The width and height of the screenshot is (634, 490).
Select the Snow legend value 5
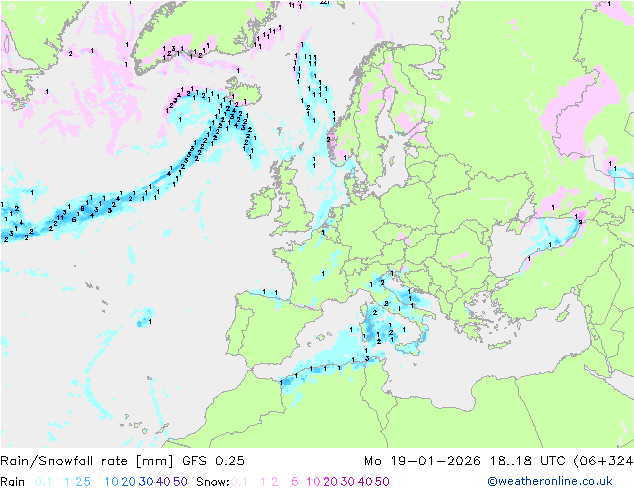(x=295, y=482)
